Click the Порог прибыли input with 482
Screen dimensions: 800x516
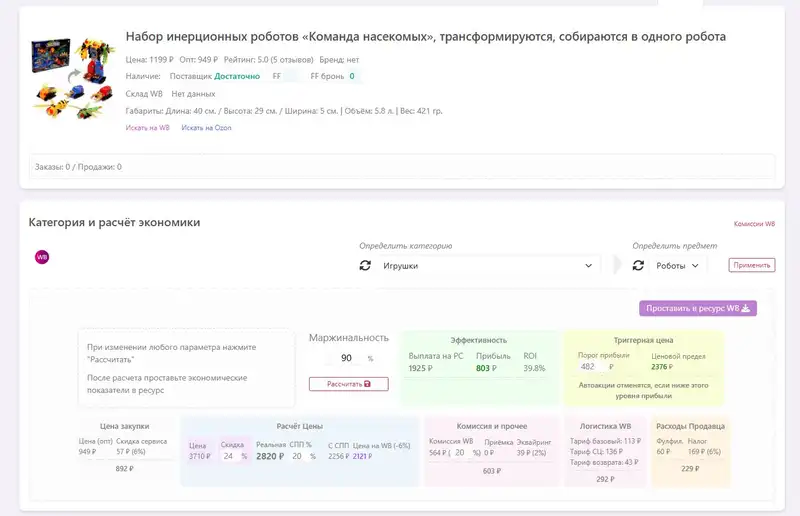tap(592, 366)
